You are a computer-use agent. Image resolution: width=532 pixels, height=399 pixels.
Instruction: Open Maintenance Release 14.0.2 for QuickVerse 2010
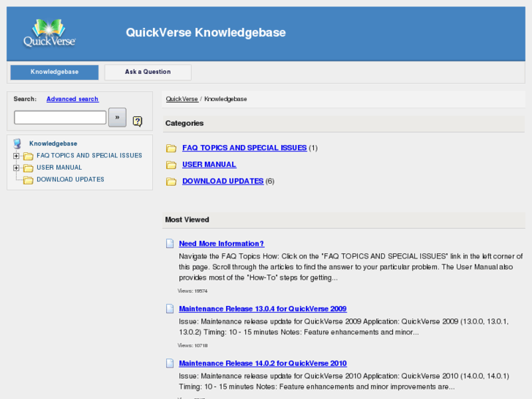point(263,363)
